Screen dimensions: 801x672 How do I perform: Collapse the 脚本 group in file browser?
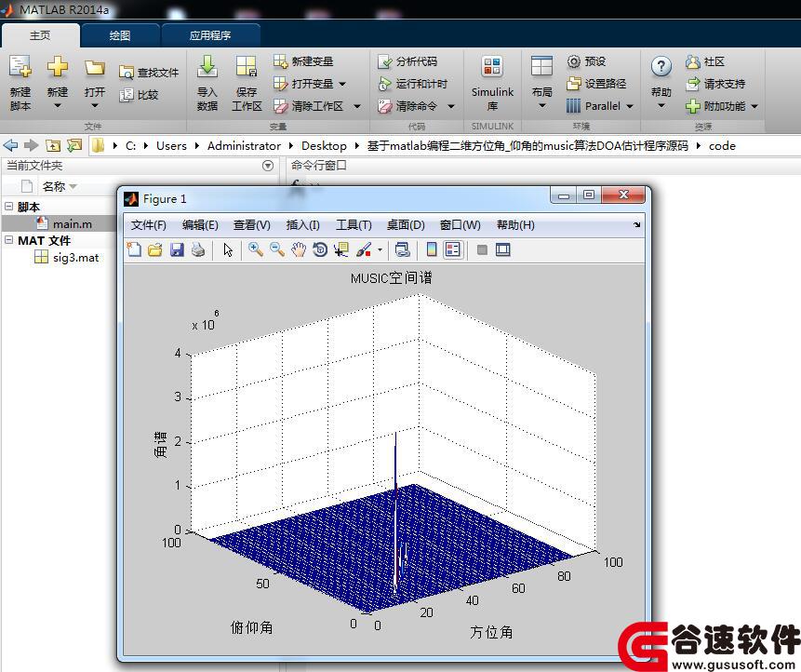click(x=8, y=207)
